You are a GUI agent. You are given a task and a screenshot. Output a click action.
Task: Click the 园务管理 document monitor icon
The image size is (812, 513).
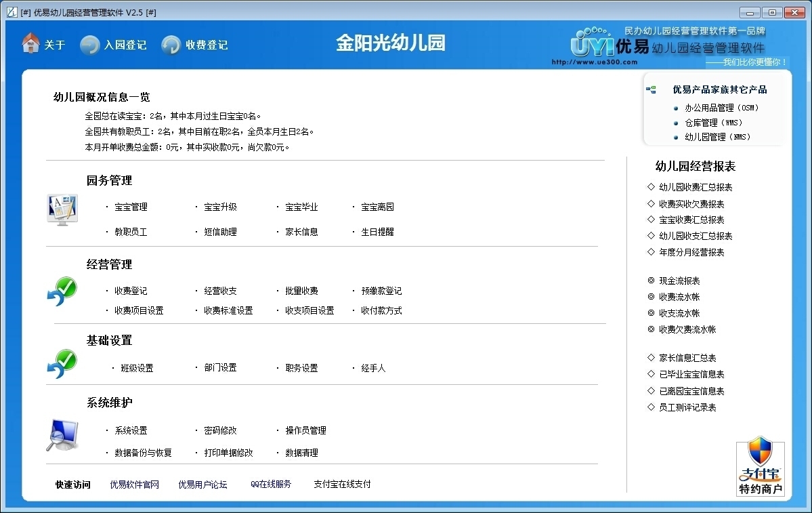[x=62, y=209]
